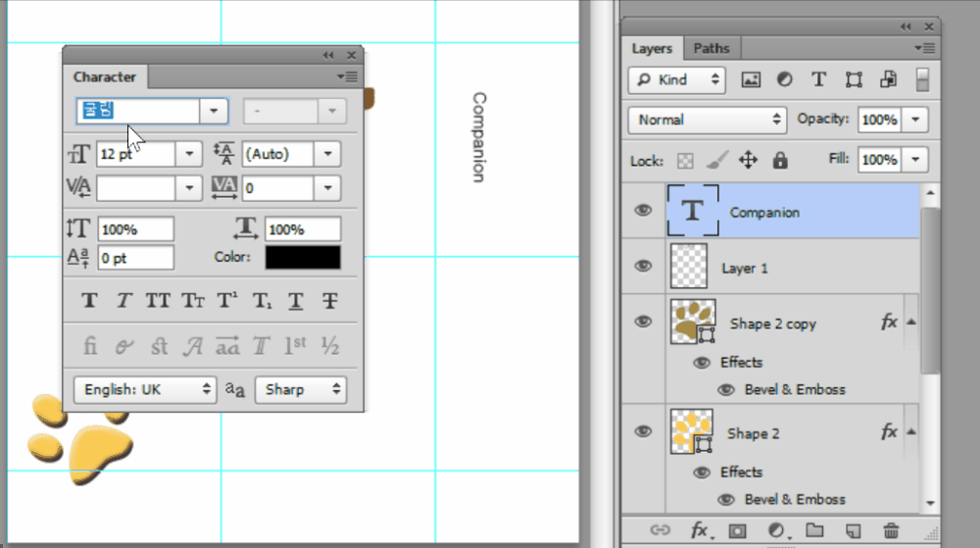980x548 pixels.
Task: Open the text Color swatch
Action: (303, 258)
